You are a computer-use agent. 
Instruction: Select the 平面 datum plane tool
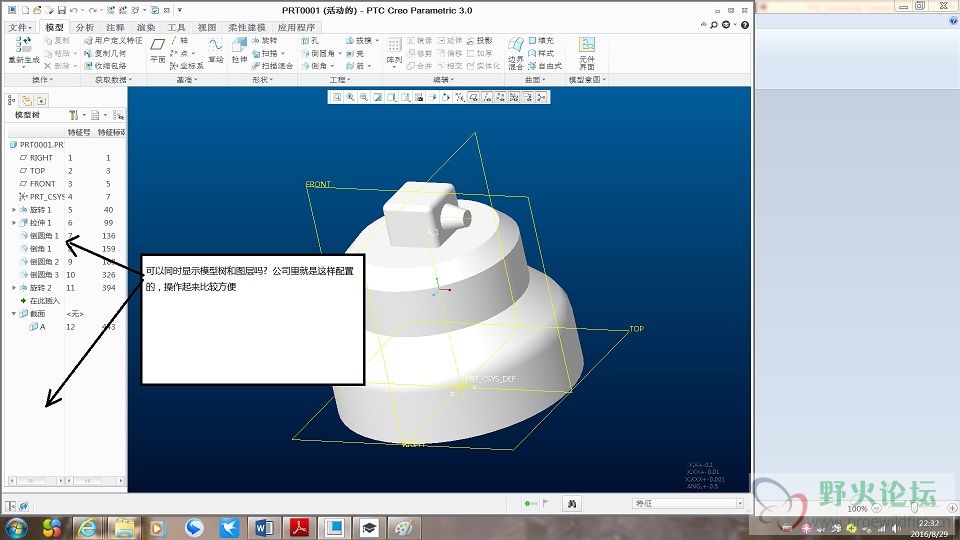coord(158,50)
